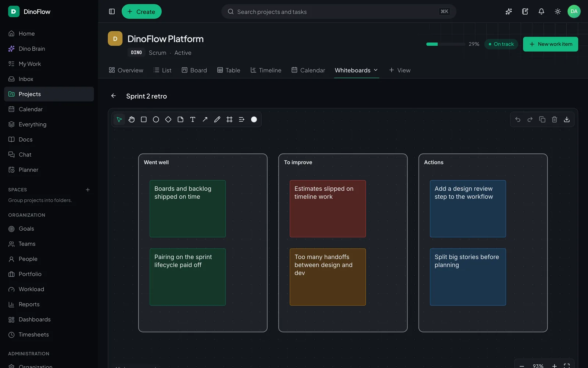Open the Calendar project tab
Screen dimensions: 588x368
308,70
